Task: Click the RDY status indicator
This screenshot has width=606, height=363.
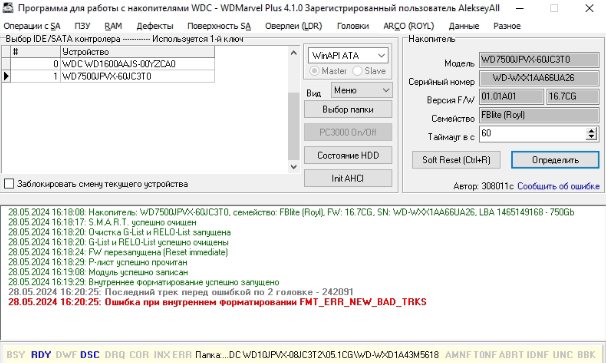Action: click(x=41, y=354)
